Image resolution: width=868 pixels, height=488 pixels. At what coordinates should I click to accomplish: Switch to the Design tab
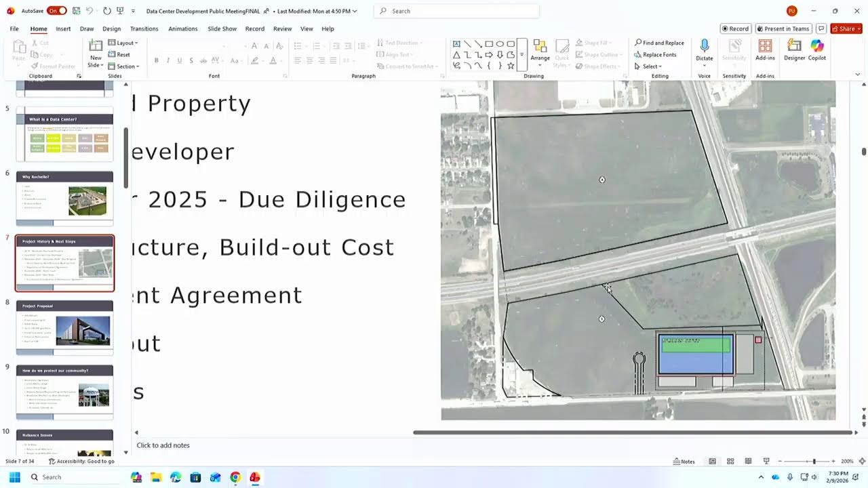(111, 28)
